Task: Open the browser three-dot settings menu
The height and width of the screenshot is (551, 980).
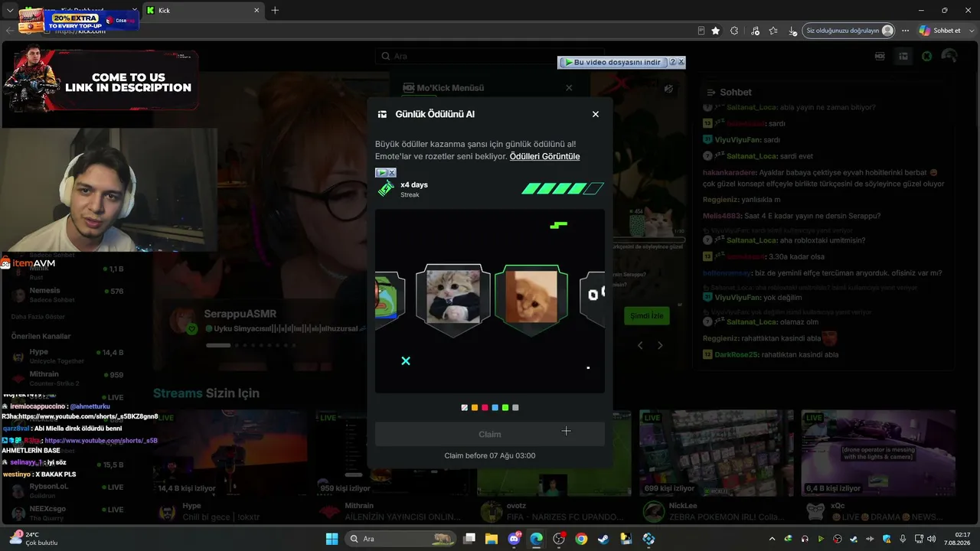Action: (906, 31)
